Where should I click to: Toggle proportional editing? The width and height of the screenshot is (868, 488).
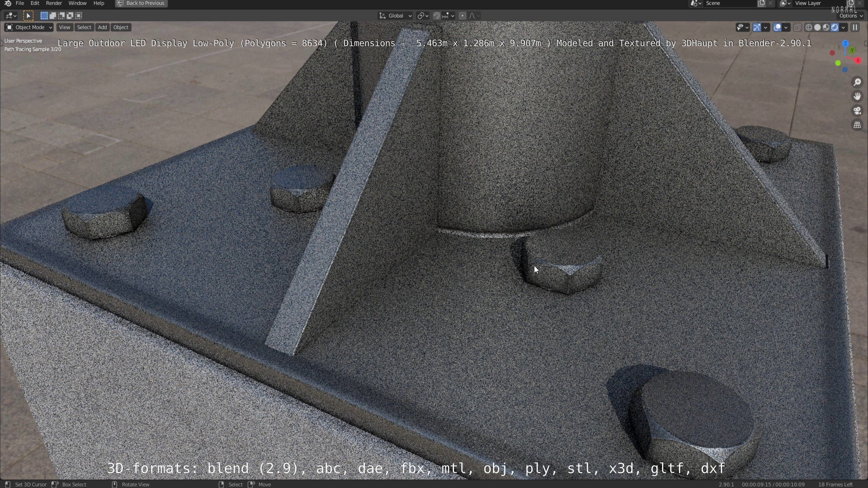click(x=463, y=16)
